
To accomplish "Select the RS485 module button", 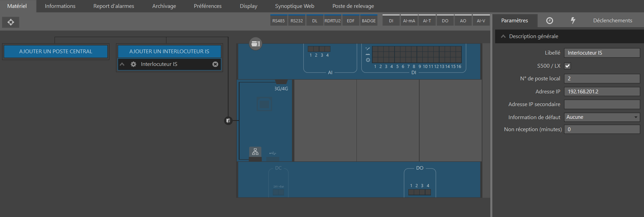I will pyautogui.click(x=278, y=21).
